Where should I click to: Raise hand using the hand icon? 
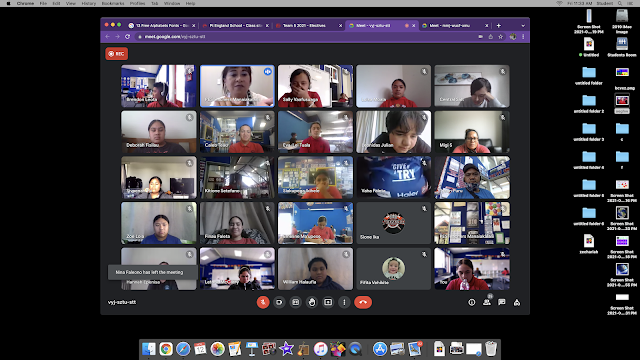pyautogui.click(x=312, y=302)
